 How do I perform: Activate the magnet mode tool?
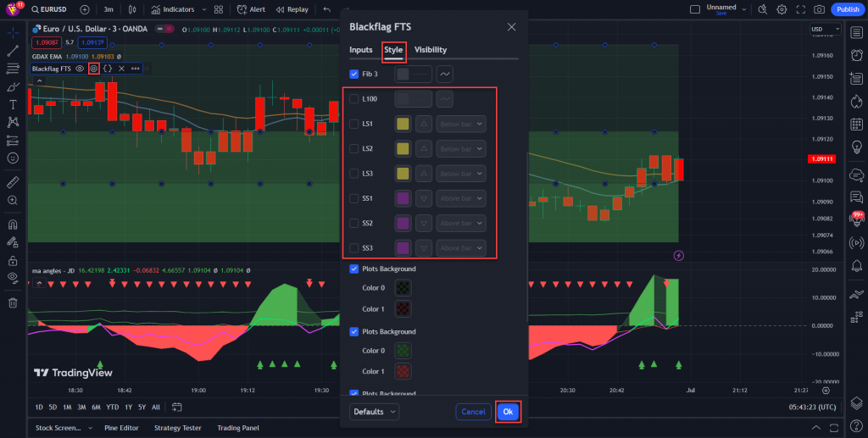tap(13, 225)
